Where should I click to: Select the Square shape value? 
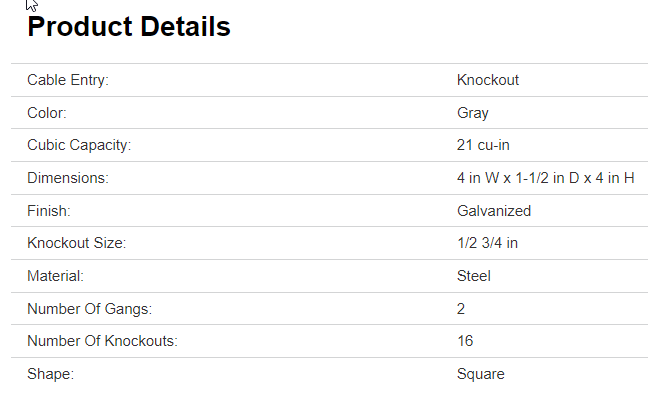pos(481,374)
